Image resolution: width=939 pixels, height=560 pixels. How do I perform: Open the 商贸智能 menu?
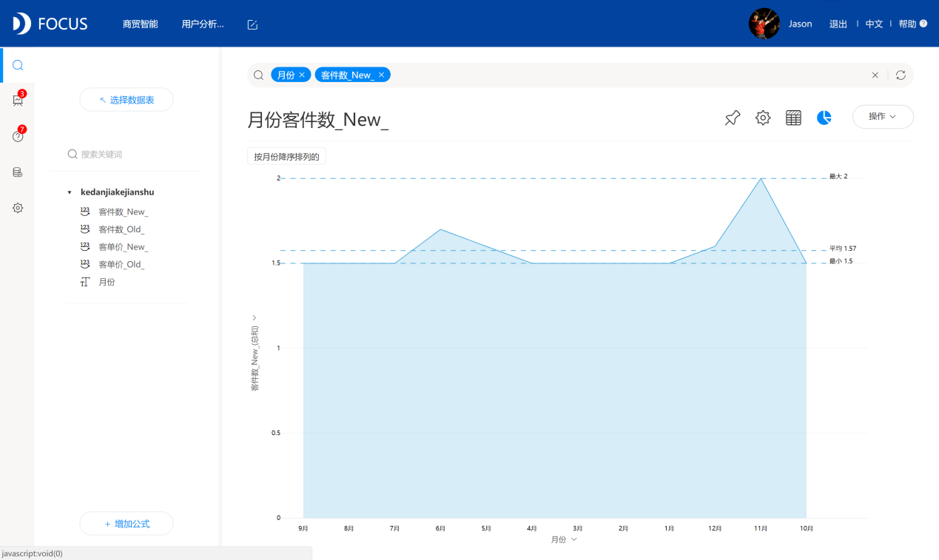141,24
